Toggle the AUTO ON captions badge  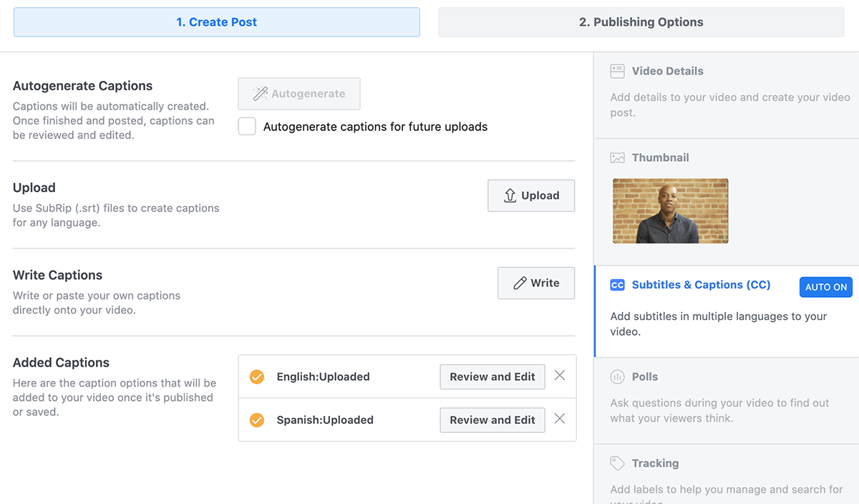825,287
